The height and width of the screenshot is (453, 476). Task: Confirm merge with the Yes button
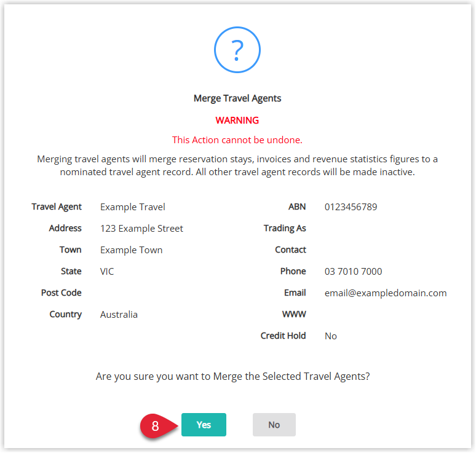pos(204,425)
